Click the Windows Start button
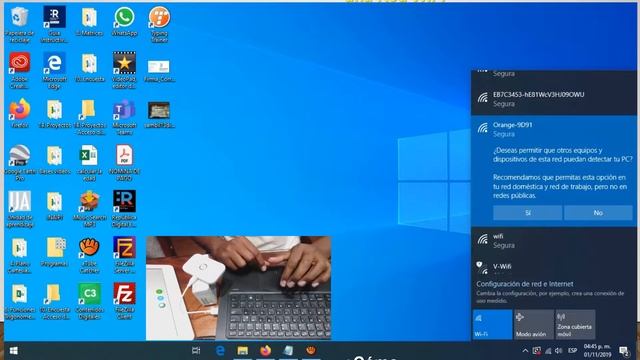Viewport: 640px width, 360px height. tap(13, 351)
